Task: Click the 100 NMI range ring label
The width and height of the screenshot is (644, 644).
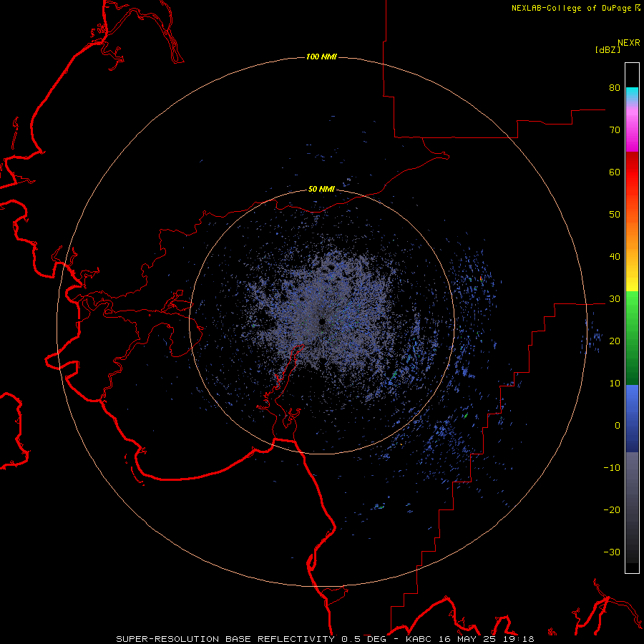Action: [x=321, y=57]
